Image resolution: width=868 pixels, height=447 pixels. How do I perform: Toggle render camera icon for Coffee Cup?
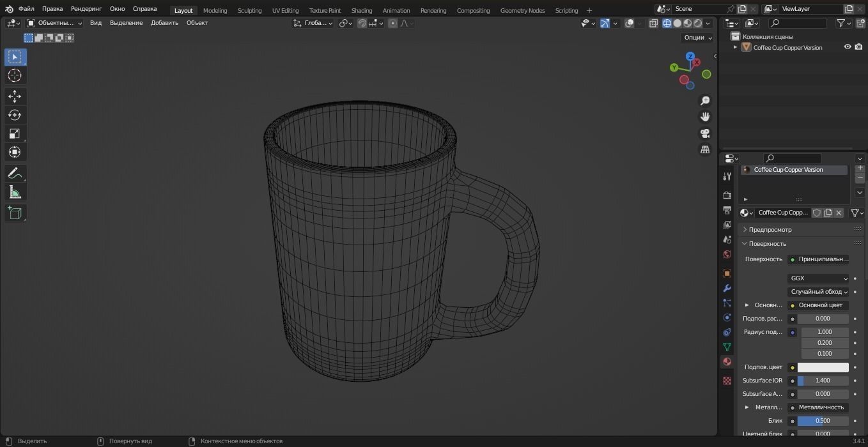pos(859,47)
